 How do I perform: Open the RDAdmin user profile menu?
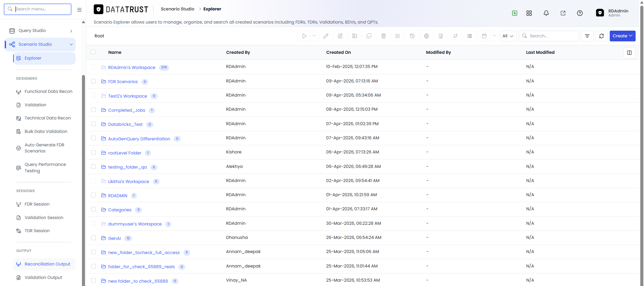tap(612, 13)
